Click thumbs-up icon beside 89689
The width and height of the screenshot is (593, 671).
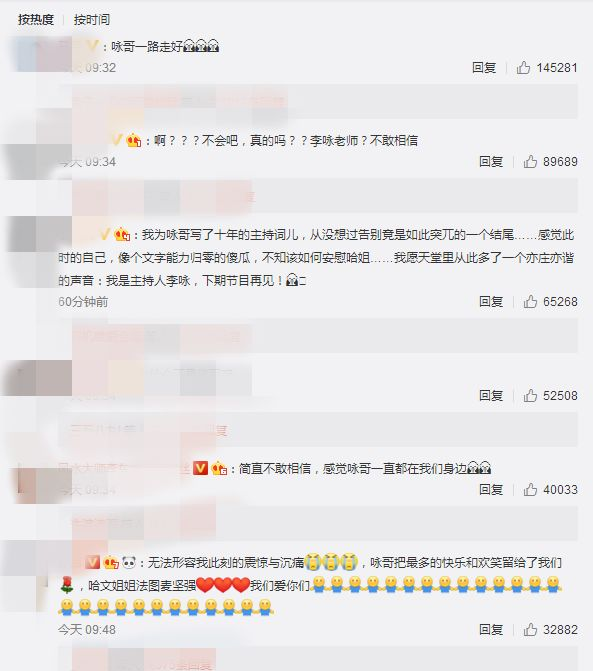coord(530,162)
